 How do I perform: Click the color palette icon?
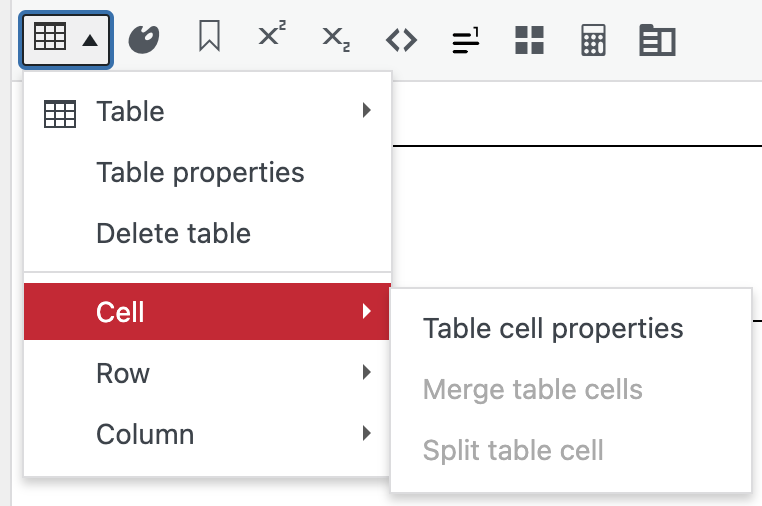144,40
